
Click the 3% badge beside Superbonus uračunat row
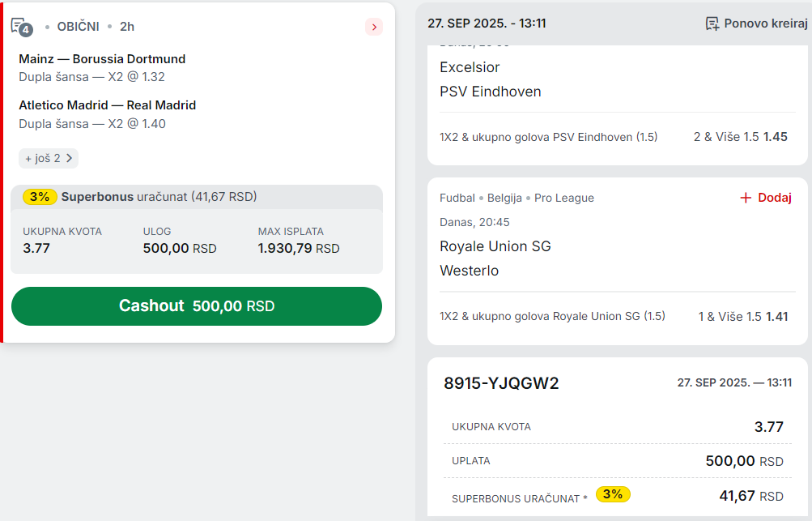tap(613, 494)
